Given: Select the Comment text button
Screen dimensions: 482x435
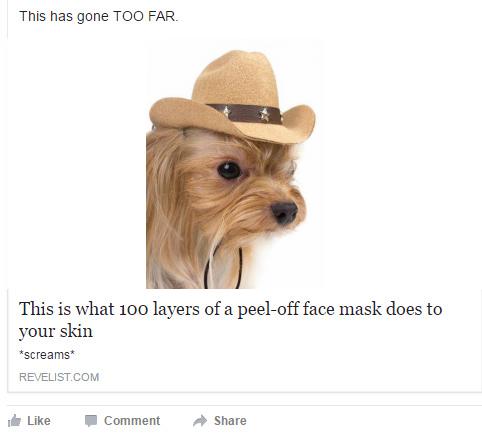Looking at the screenshot, I should [132, 421].
